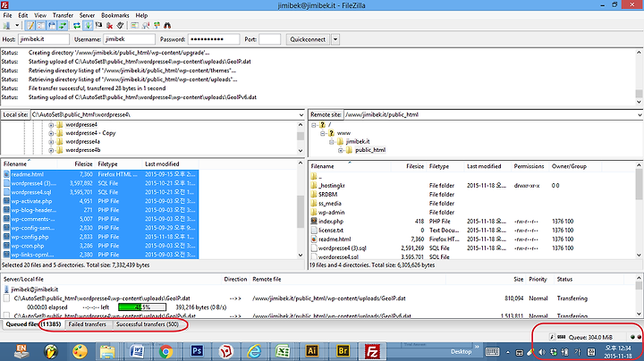Screen dimensions: 644x361
Task: Open the Server menu
Action: [x=87, y=15]
